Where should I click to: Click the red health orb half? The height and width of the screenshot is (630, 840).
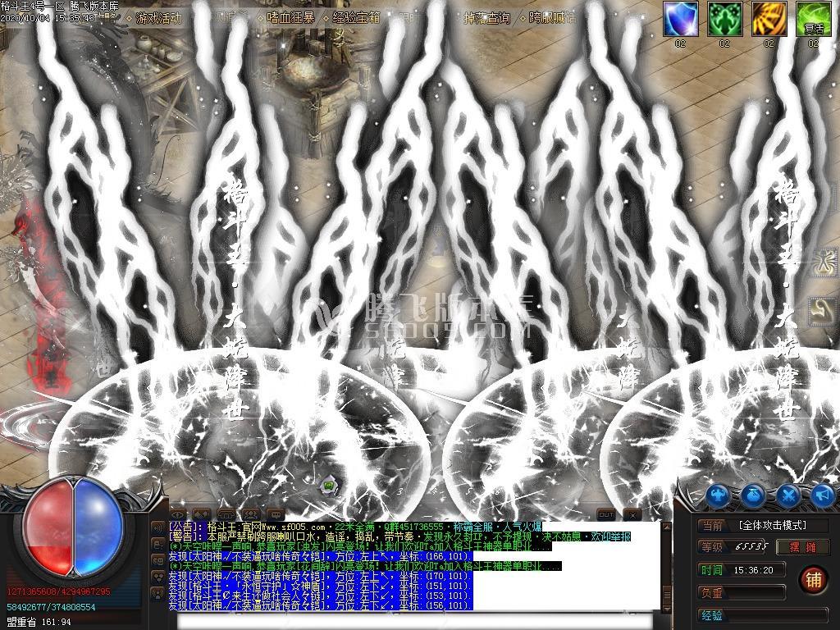(x=48, y=527)
